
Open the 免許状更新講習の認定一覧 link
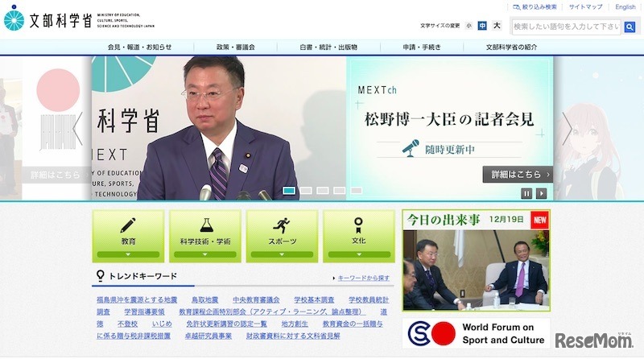click(227, 324)
